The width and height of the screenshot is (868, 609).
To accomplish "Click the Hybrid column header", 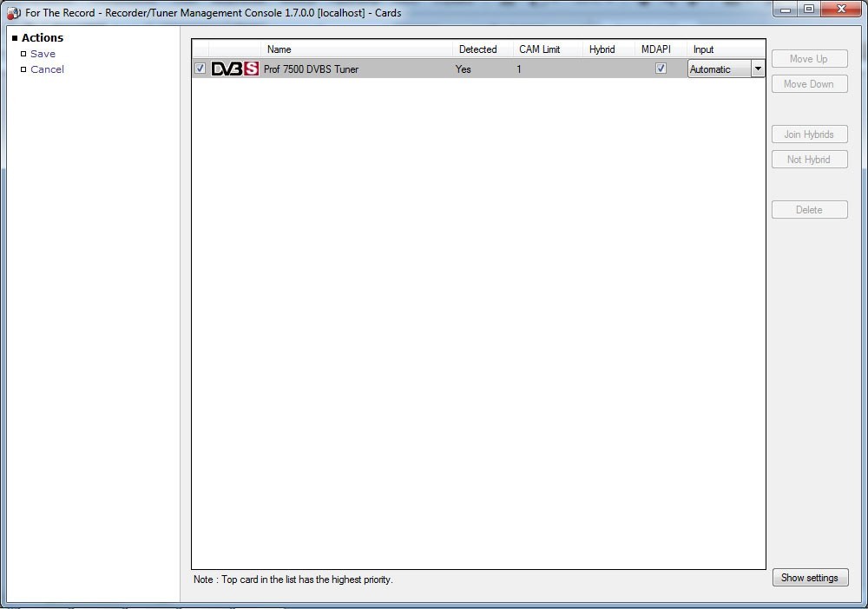I will 602,49.
